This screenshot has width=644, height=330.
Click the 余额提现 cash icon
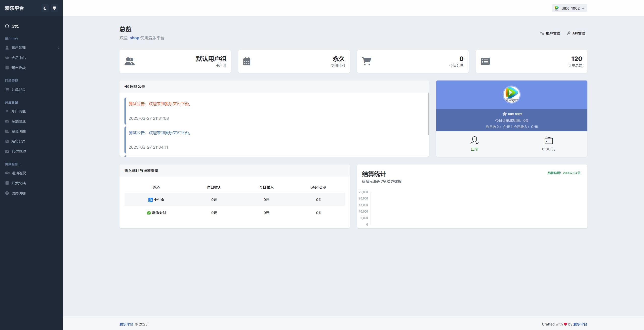7,121
